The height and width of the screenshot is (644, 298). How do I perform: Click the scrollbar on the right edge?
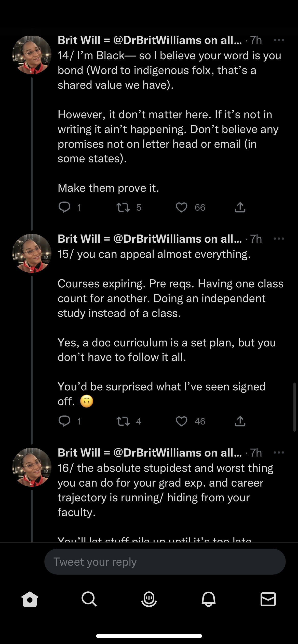pos(294,407)
